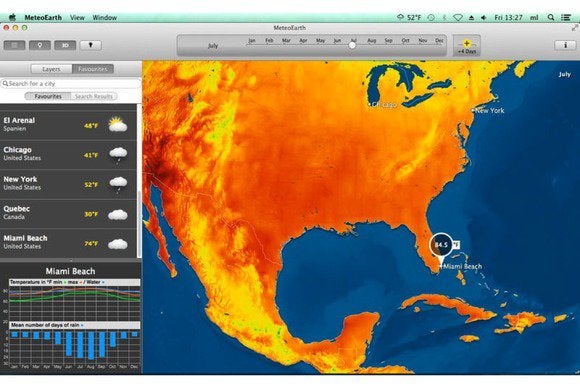The width and height of the screenshot is (580, 388).
Task: Click the Miami Beach label on the map
Action: (462, 266)
